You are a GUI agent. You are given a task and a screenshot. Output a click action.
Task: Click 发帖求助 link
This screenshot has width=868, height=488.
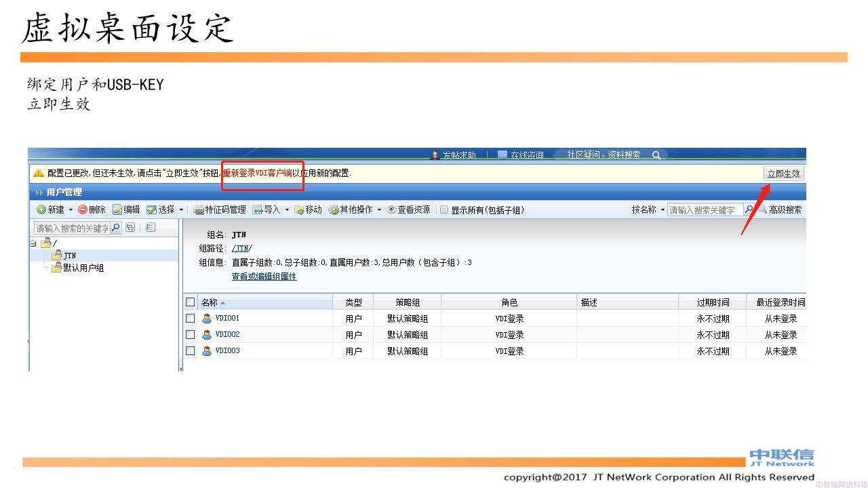(459, 155)
